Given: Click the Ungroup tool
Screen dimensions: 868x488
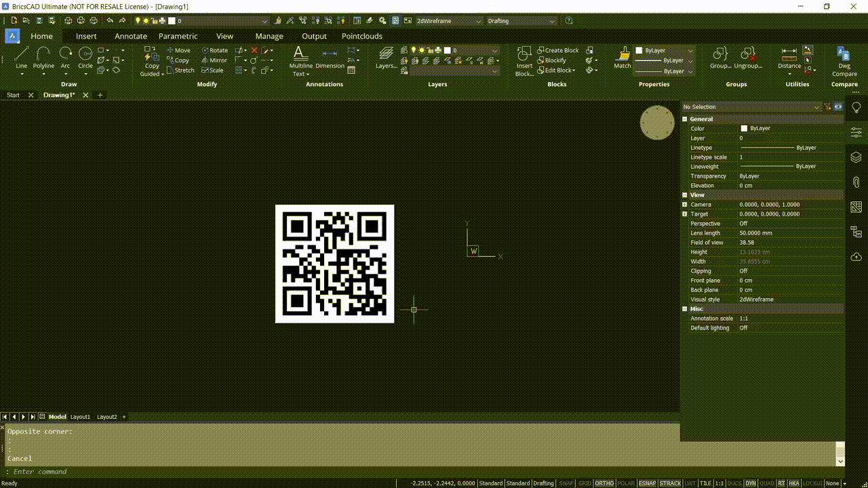Looking at the screenshot, I should point(747,58).
